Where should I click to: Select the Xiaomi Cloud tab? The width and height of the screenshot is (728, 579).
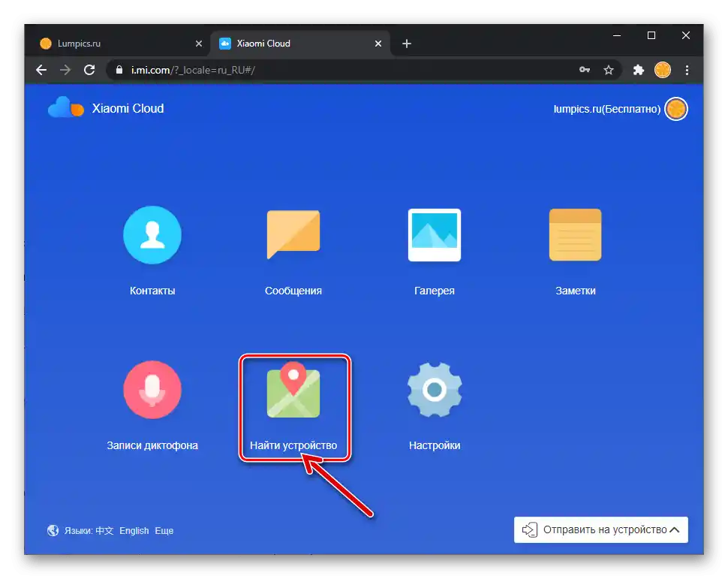tap(300, 44)
